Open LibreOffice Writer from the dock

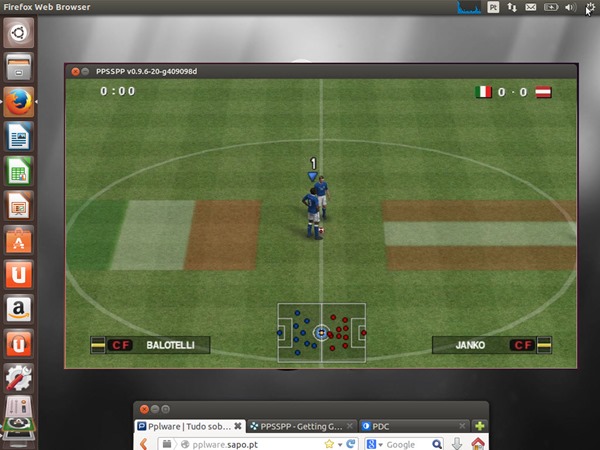(18, 136)
